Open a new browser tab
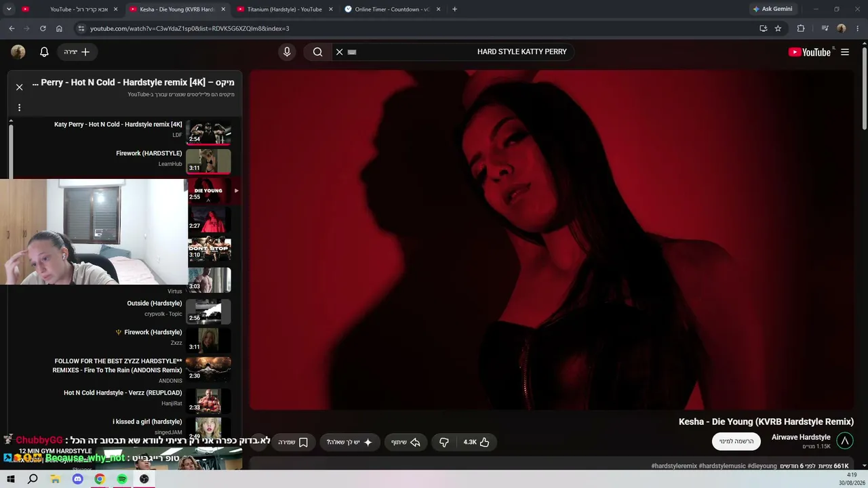The image size is (868, 488). click(x=454, y=9)
